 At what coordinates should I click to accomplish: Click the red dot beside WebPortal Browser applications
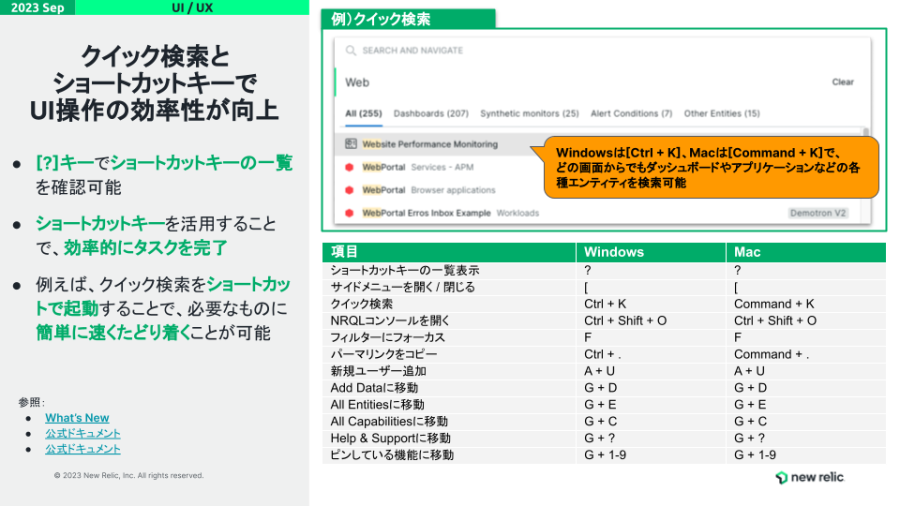click(350, 190)
